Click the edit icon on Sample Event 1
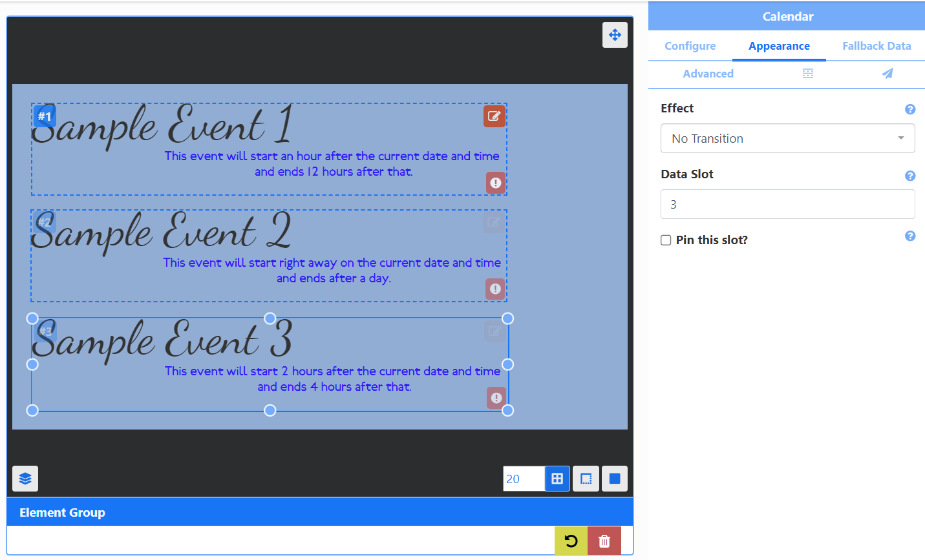Viewport: 925px width, 560px height. 494,116
